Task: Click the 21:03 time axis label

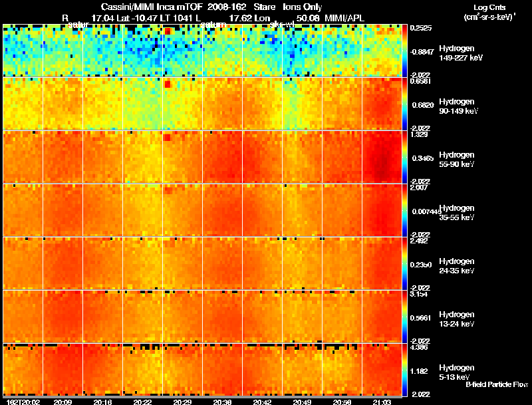Action: click(382, 402)
